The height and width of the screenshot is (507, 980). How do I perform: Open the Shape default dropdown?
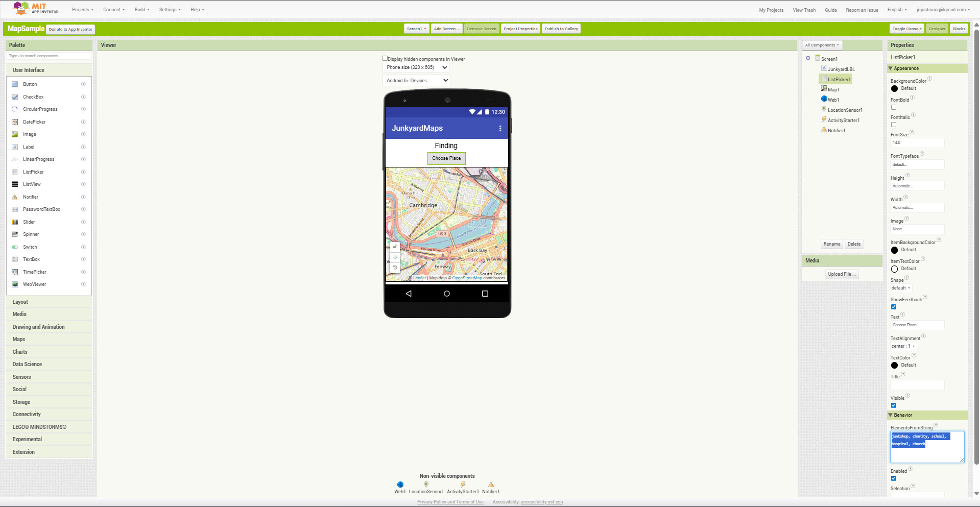point(901,288)
